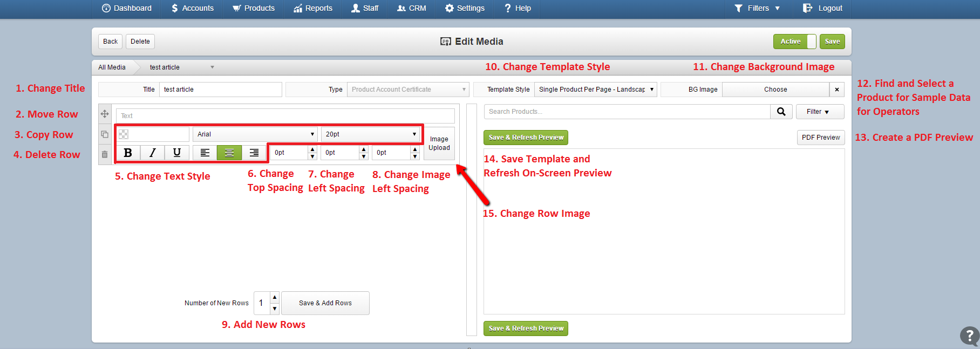Click the All Media breadcrumb
Viewport: 980px width, 349px height.
point(112,67)
